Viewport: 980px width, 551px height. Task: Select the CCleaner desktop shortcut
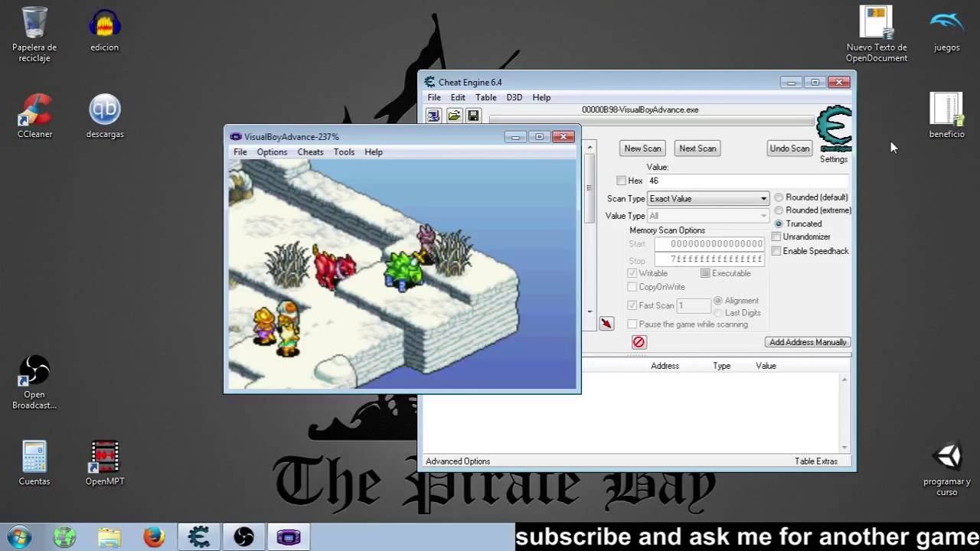[34, 116]
